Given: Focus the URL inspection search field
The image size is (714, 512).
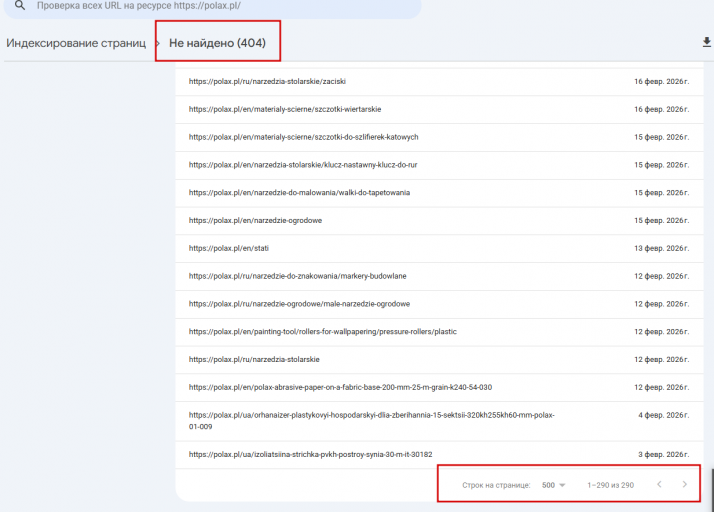Looking at the screenshot, I should coord(213,7).
